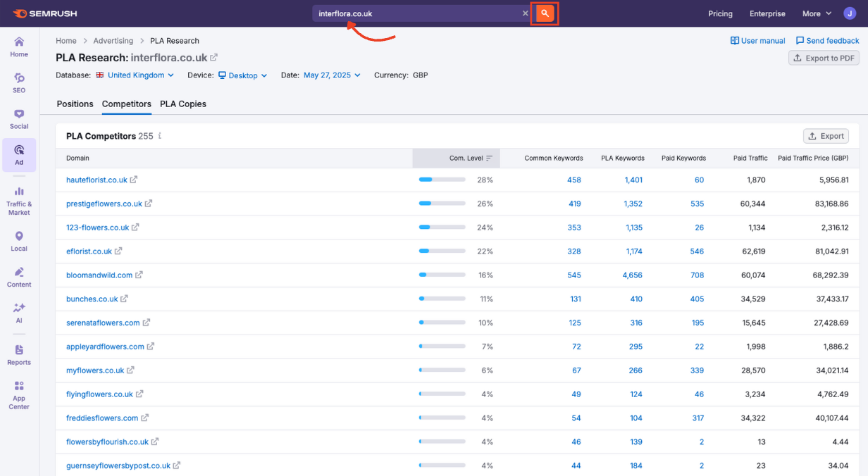Click bunches.co.uk Com. Level progress bar
868x476 pixels.
pyautogui.click(x=442, y=299)
